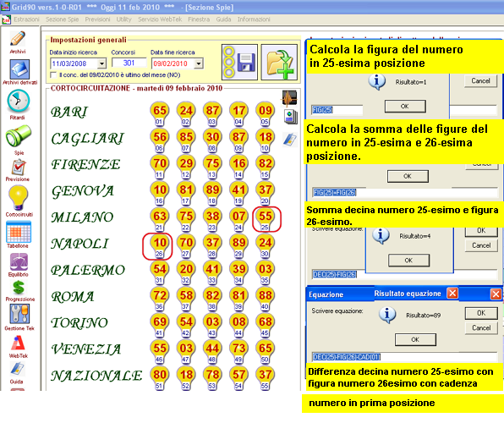The height and width of the screenshot is (423, 504).
Task: Open the Ritardi clock icon
Action: click(x=19, y=101)
